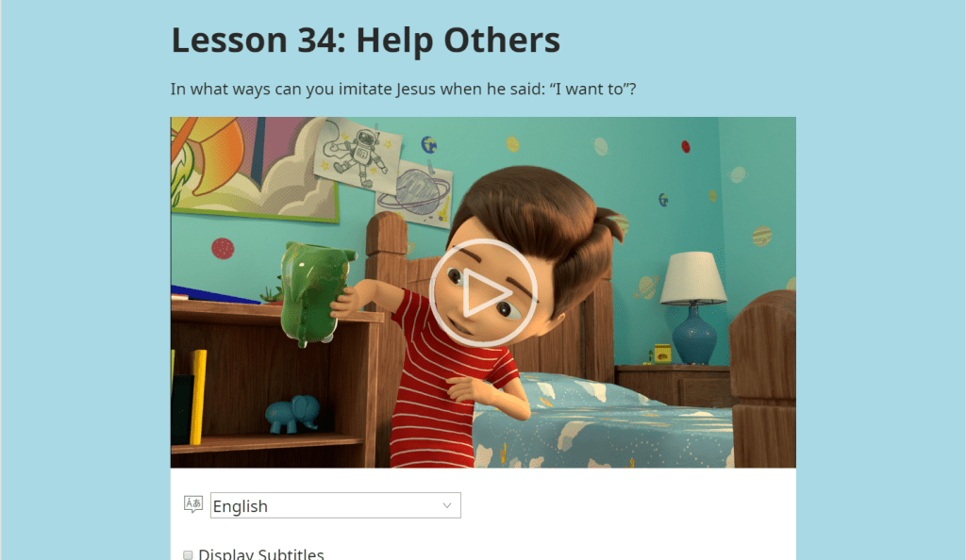Click the Display Subtitles label text

(261, 553)
